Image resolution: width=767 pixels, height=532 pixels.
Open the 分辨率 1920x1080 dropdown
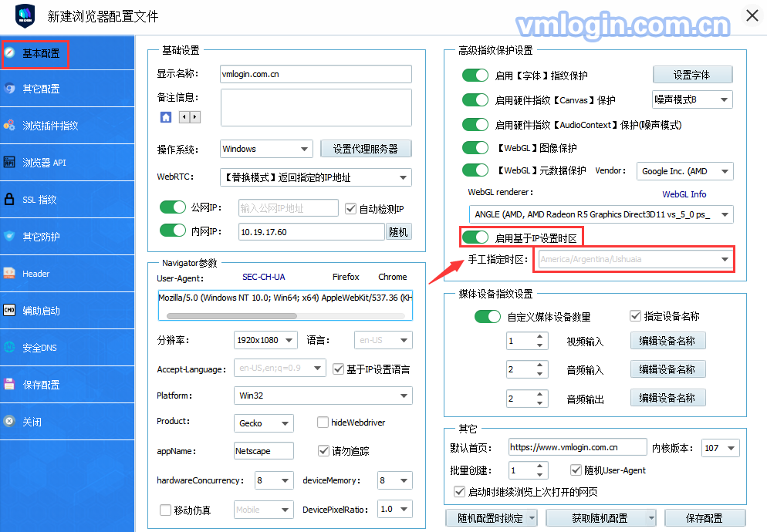(265, 340)
